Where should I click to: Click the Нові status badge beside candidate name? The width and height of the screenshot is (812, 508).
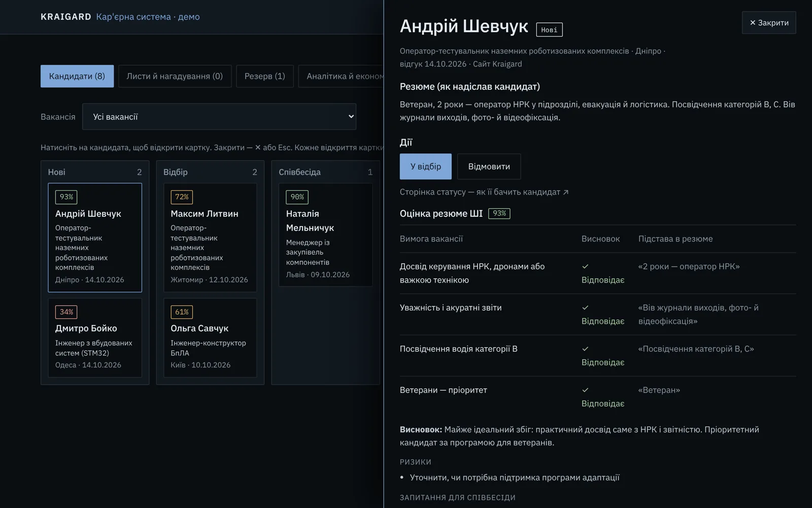(x=549, y=30)
